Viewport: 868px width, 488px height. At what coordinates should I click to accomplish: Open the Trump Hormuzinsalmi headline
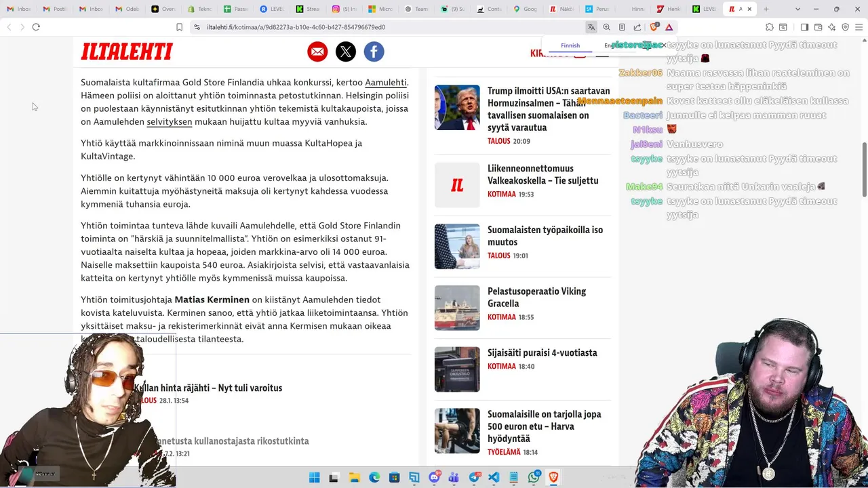pyautogui.click(x=549, y=109)
